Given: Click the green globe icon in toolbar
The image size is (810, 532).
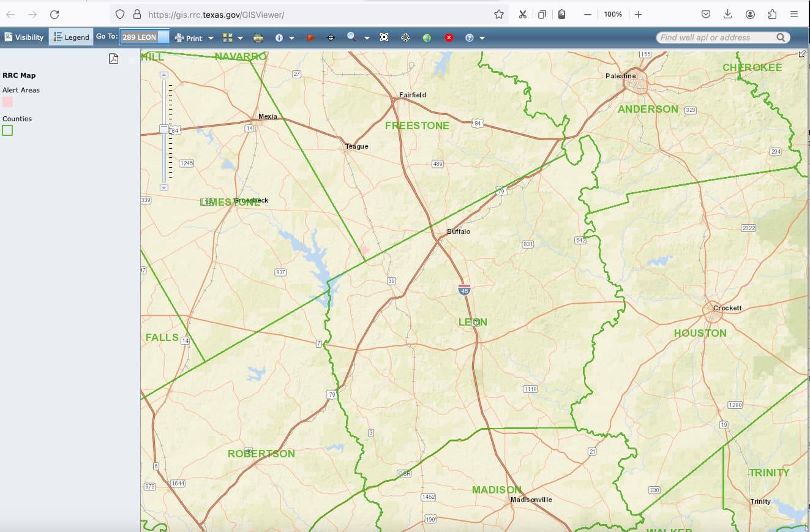Looking at the screenshot, I should (427, 38).
